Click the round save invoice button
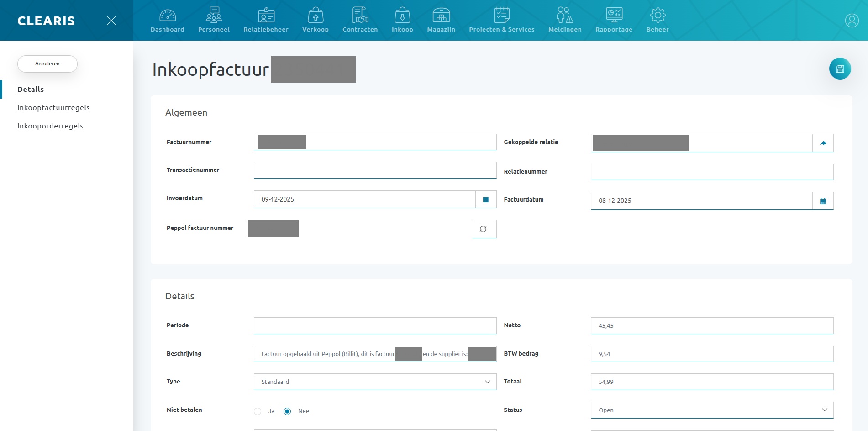Viewport: 868px width, 431px height. [x=840, y=69]
